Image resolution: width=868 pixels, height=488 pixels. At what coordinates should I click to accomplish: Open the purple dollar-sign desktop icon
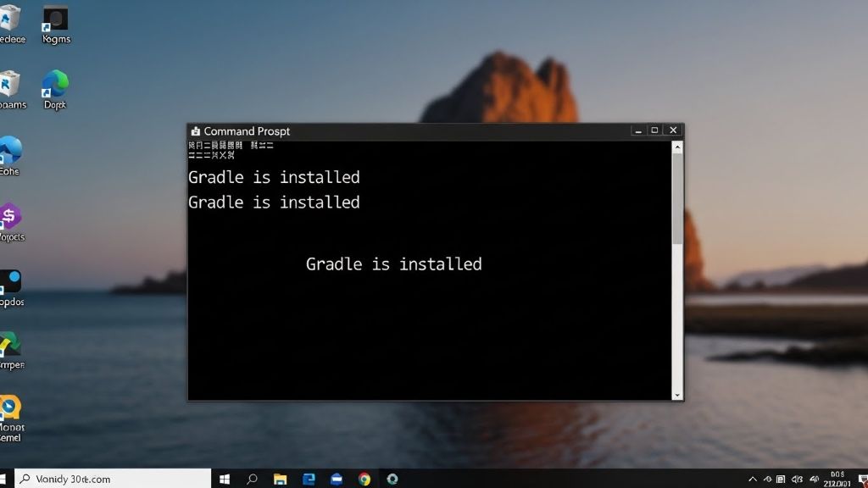9,217
